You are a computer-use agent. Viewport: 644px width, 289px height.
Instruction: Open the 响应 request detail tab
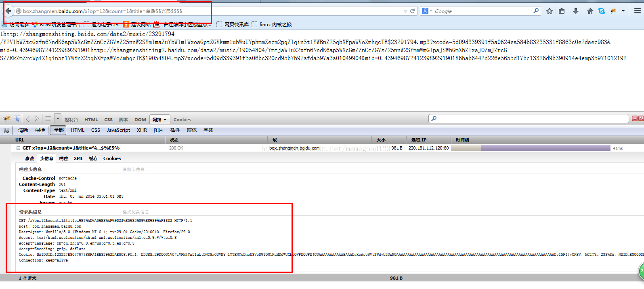[x=64, y=158]
